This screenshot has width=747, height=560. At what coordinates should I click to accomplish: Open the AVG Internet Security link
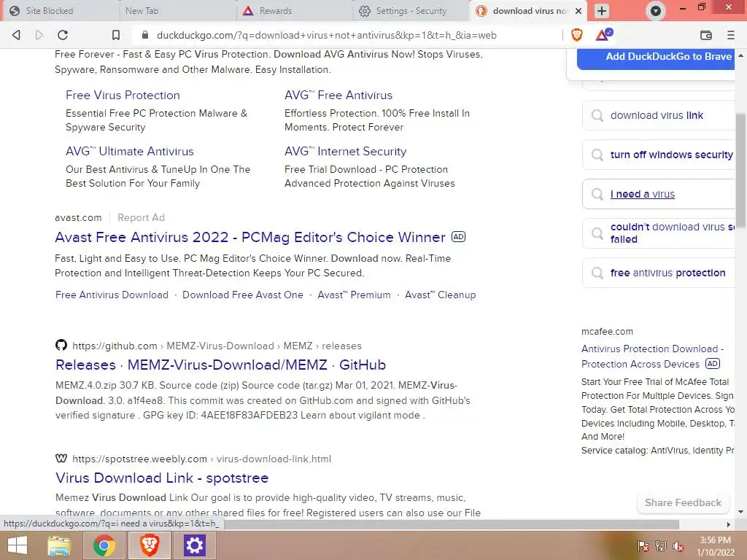click(345, 152)
